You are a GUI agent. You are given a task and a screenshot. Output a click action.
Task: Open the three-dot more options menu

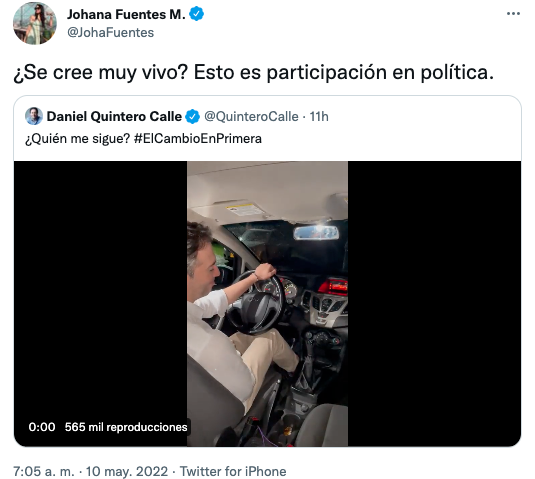pyautogui.click(x=513, y=14)
